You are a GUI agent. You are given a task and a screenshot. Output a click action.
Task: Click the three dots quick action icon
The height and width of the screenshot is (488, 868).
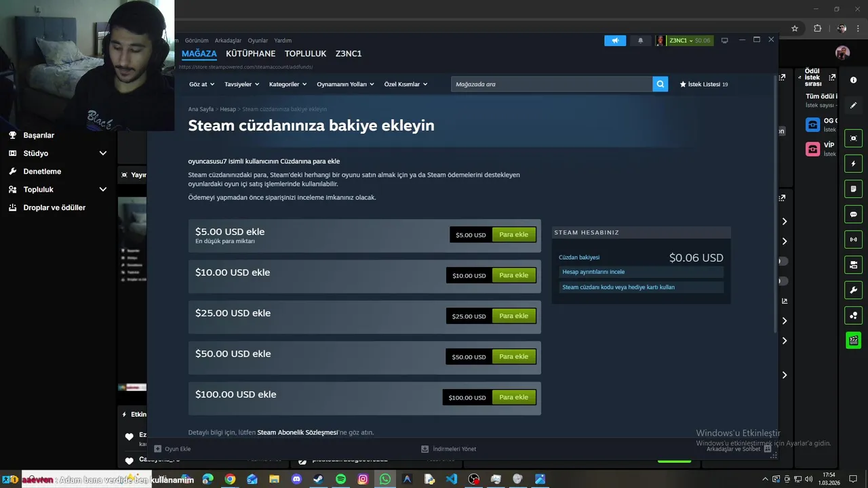tap(853, 315)
